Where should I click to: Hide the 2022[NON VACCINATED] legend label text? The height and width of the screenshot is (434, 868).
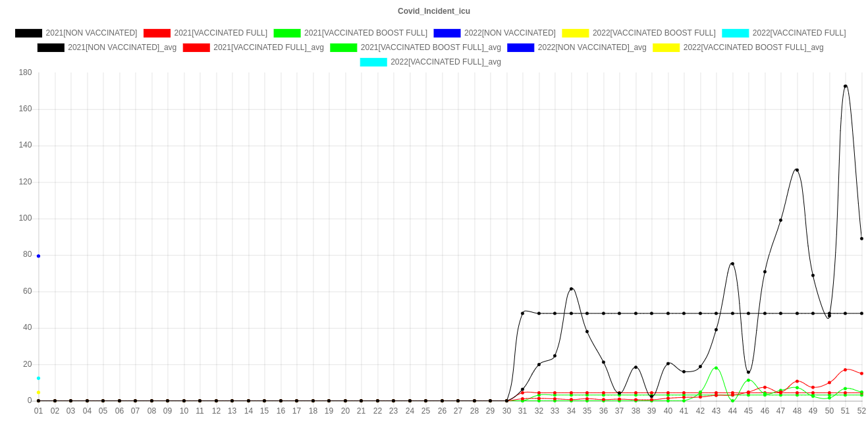(509, 33)
